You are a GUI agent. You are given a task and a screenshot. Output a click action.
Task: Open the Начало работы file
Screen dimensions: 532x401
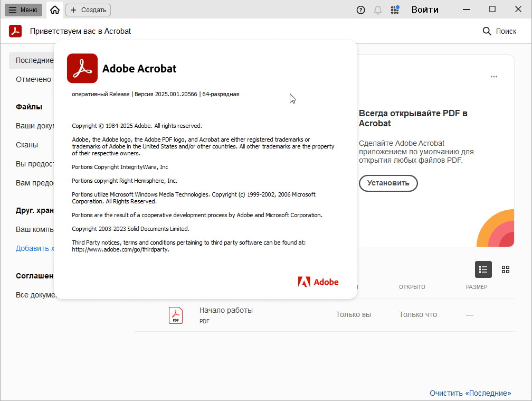click(226, 310)
